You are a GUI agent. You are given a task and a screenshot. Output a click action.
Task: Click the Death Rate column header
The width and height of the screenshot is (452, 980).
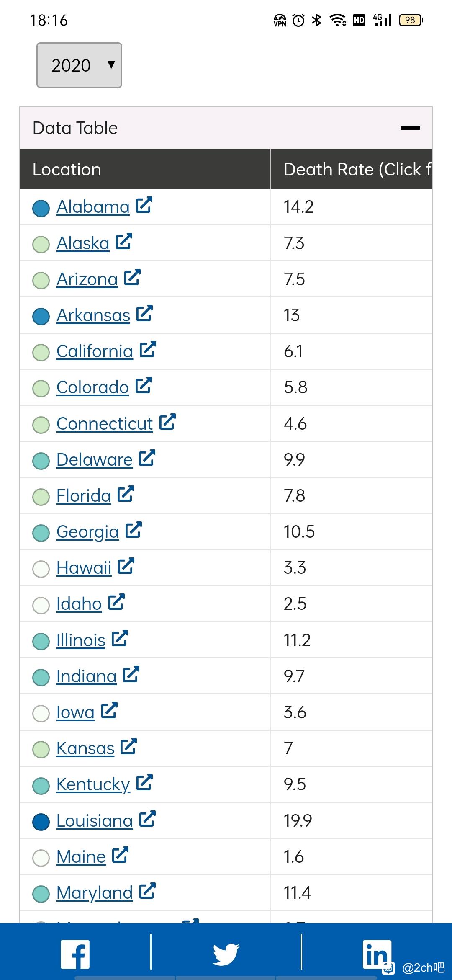point(352,169)
